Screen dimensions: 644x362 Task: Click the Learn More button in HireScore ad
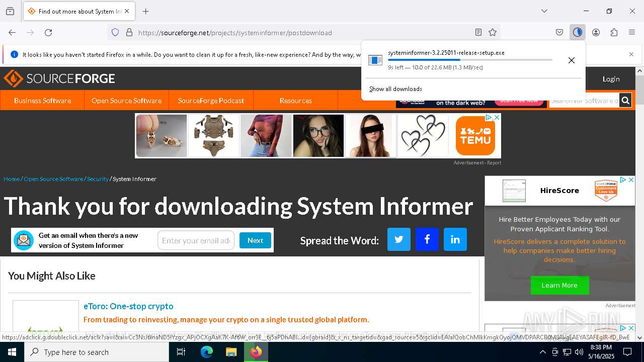click(x=559, y=285)
